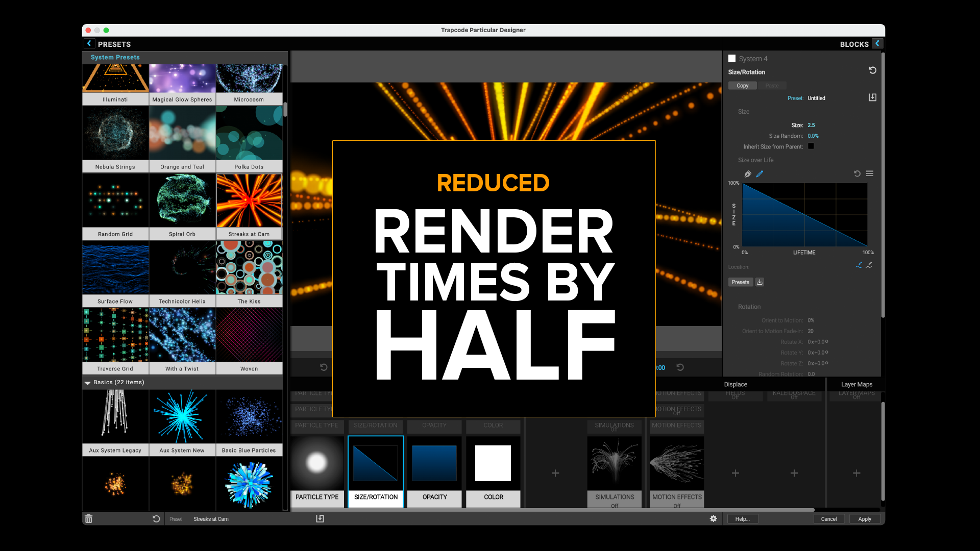This screenshot has width=980, height=551.
Task: Delete preset with the trash icon
Action: point(88,519)
